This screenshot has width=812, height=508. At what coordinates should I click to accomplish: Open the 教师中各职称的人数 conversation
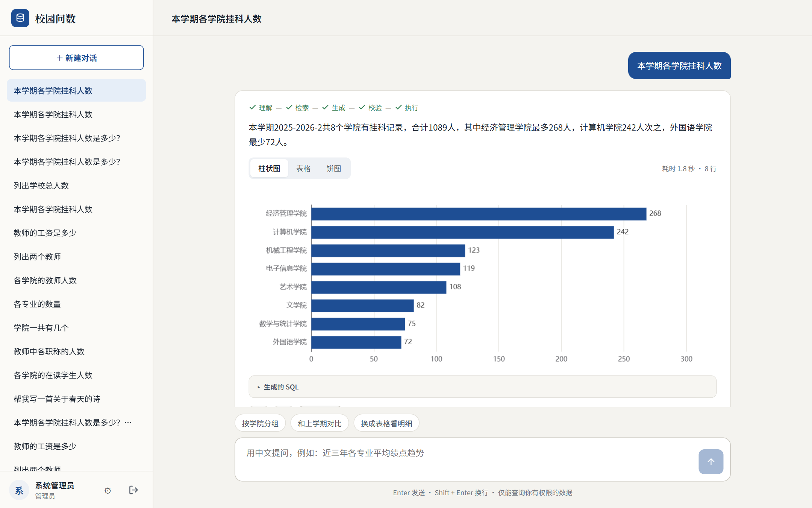(x=76, y=351)
